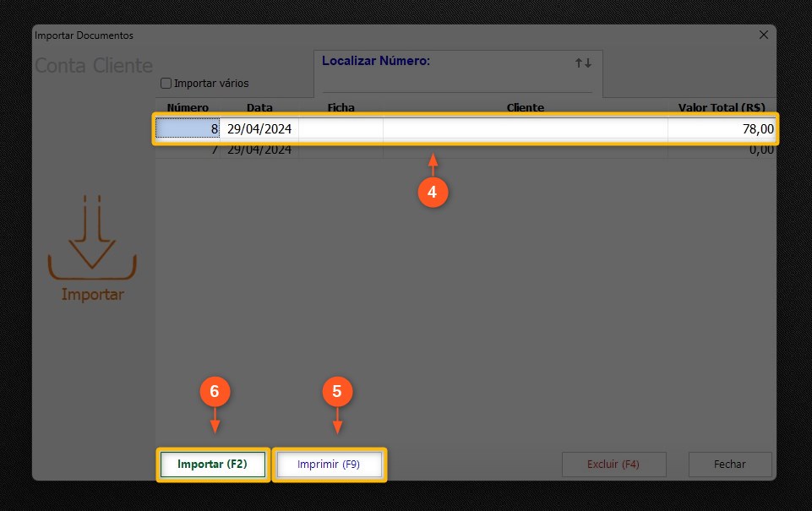Click the large Importar arrow icon

[x=91, y=240]
